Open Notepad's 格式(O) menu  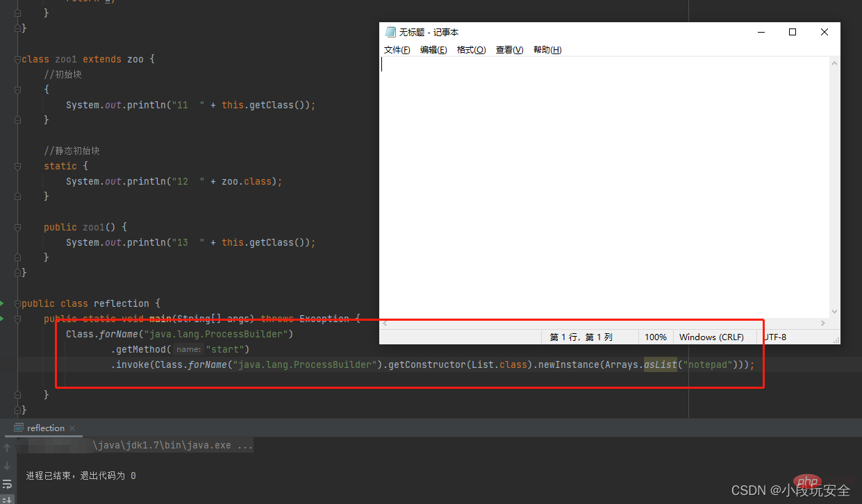click(471, 50)
